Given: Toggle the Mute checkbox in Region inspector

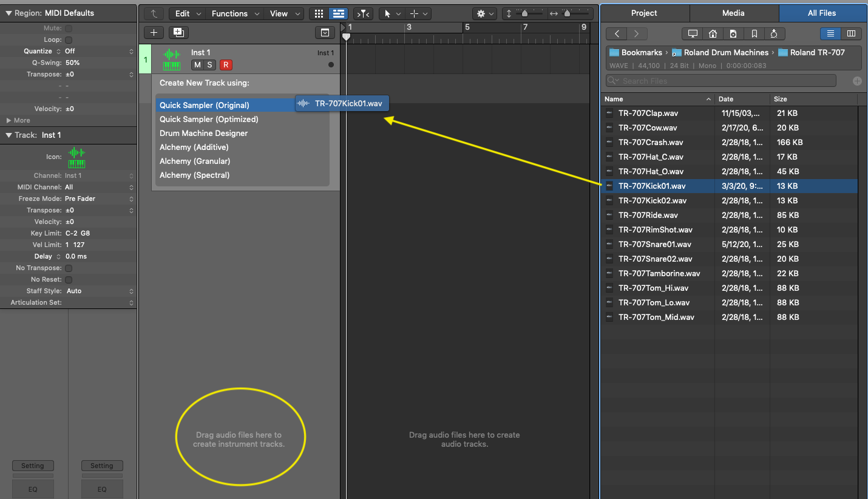Looking at the screenshot, I should pos(69,29).
